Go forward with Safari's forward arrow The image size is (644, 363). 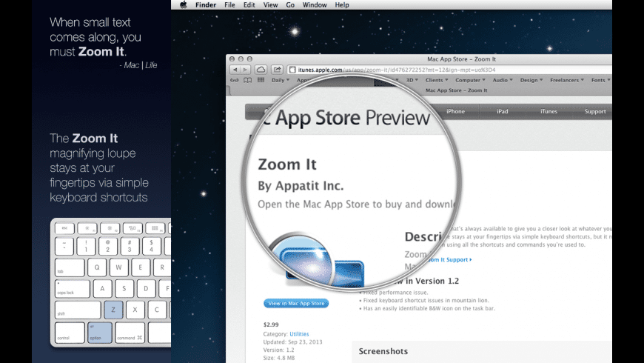(x=245, y=70)
